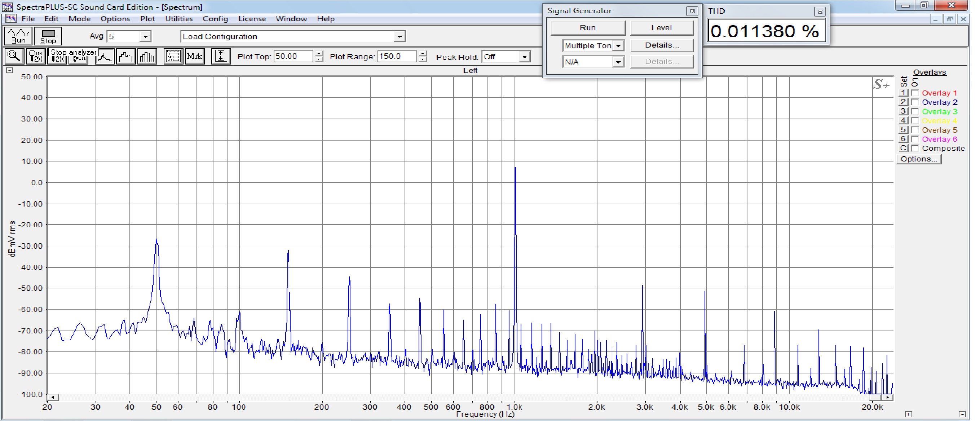Image resolution: width=980 pixels, height=421 pixels.
Task: Switch to stepped plot style icon
Action: 125,57
